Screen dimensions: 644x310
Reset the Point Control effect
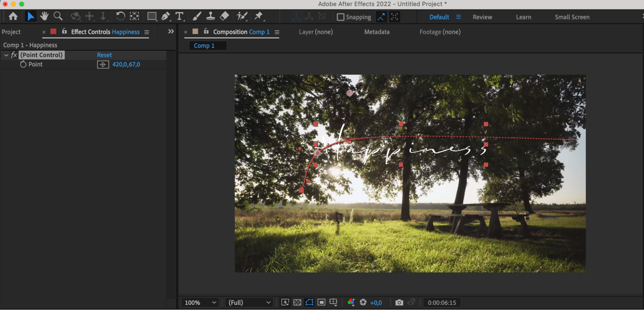104,55
